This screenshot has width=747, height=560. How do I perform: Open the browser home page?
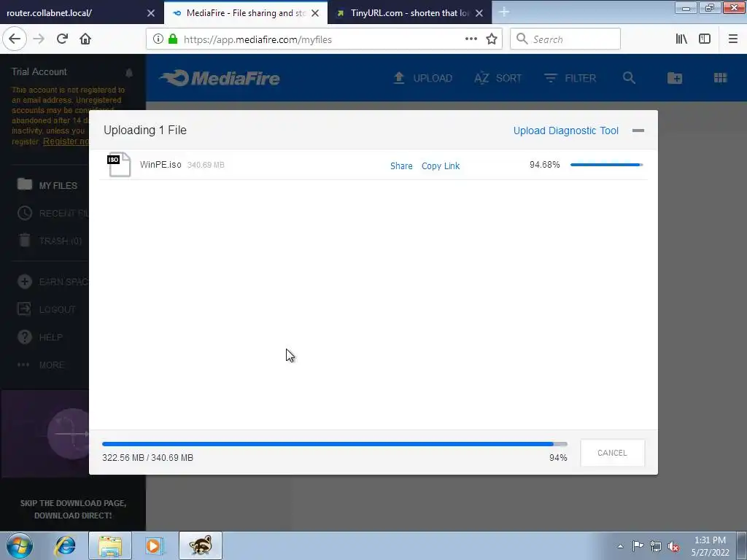click(85, 39)
